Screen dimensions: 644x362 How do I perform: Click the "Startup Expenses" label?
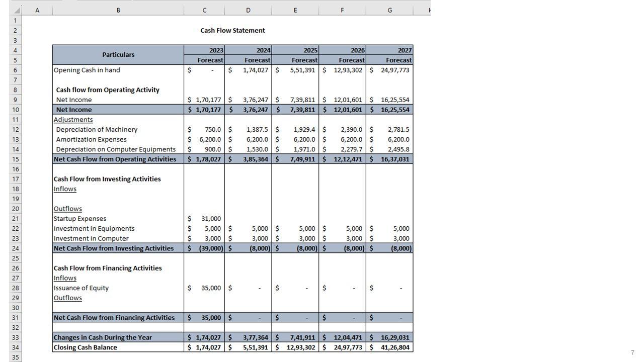pos(80,219)
